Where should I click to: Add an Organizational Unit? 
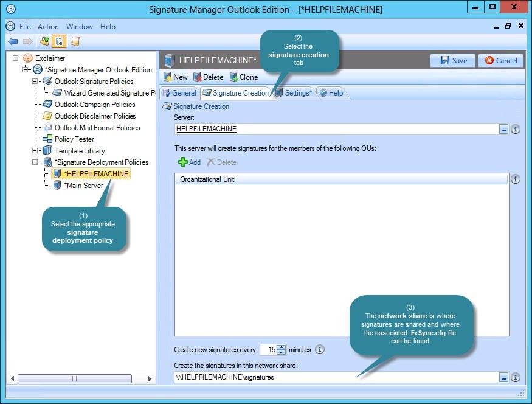(x=189, y=162)
